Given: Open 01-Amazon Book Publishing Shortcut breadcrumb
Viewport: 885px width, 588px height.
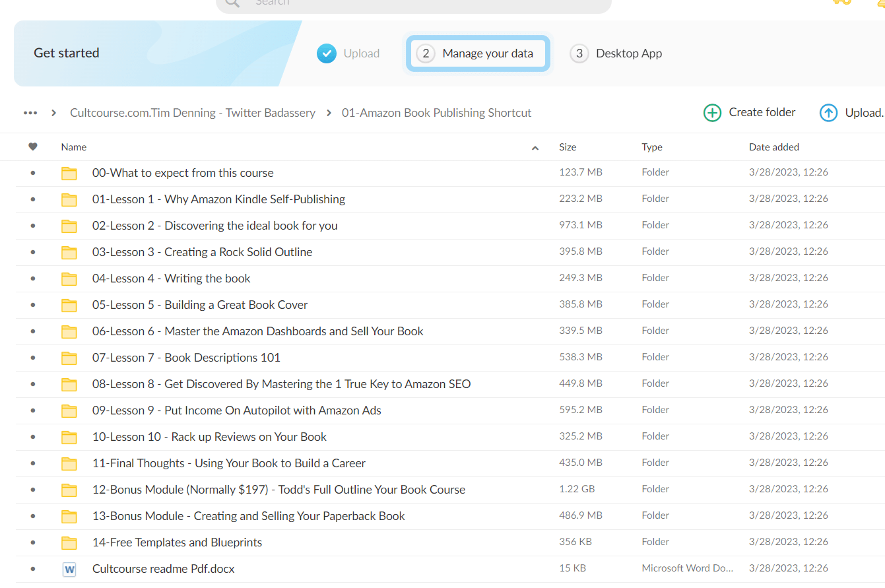Looking at the screenshot, I should (436, 113).
